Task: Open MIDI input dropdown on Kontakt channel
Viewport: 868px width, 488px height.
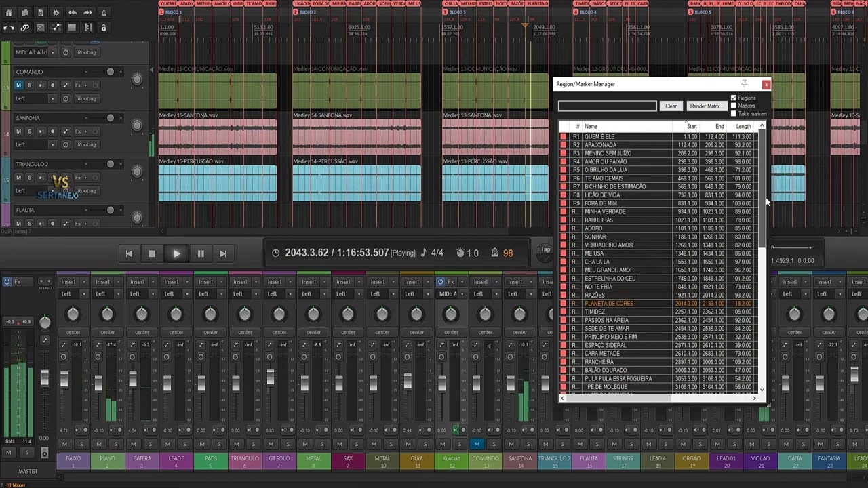Action: coord(450,294)
